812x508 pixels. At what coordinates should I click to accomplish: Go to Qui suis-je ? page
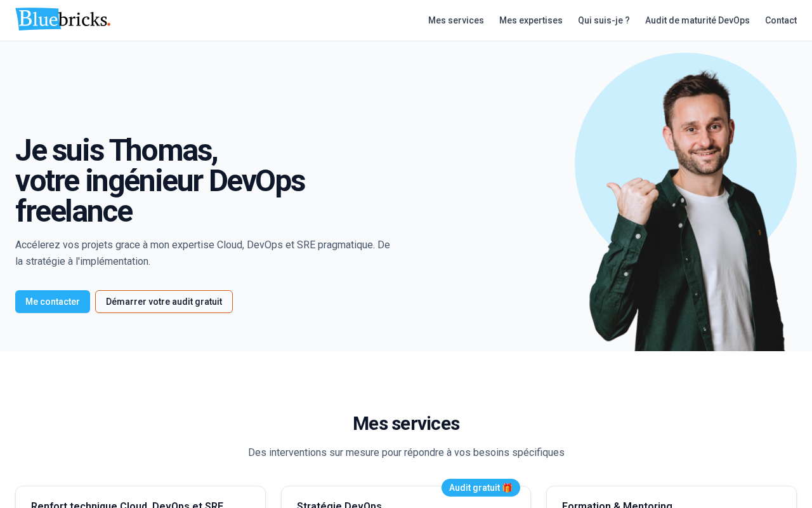[x=604, y=20]
